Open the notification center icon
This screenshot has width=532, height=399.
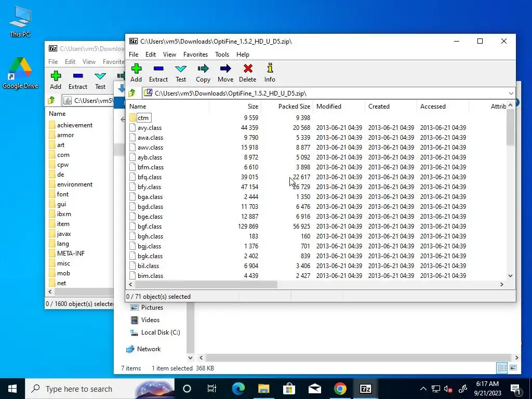click(516, 389)
